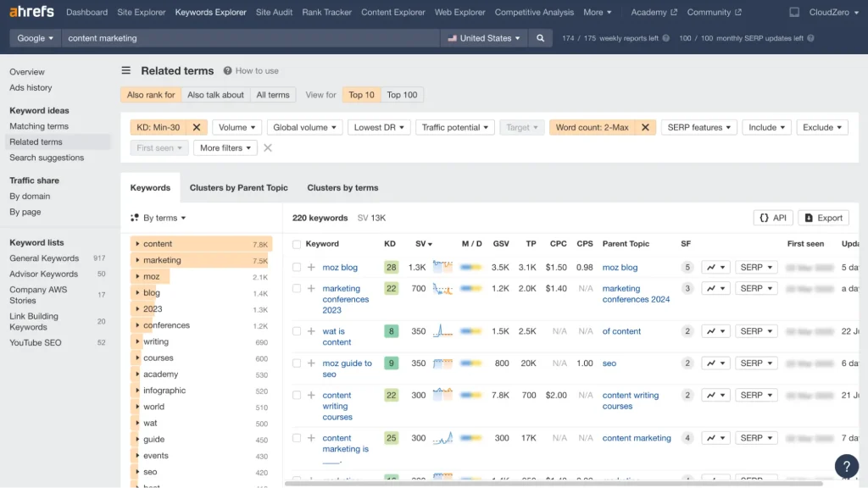Screen dimensions: 868x488
Task: Select the content writing courses row checkbox
Action: click(x=298, y=395)
